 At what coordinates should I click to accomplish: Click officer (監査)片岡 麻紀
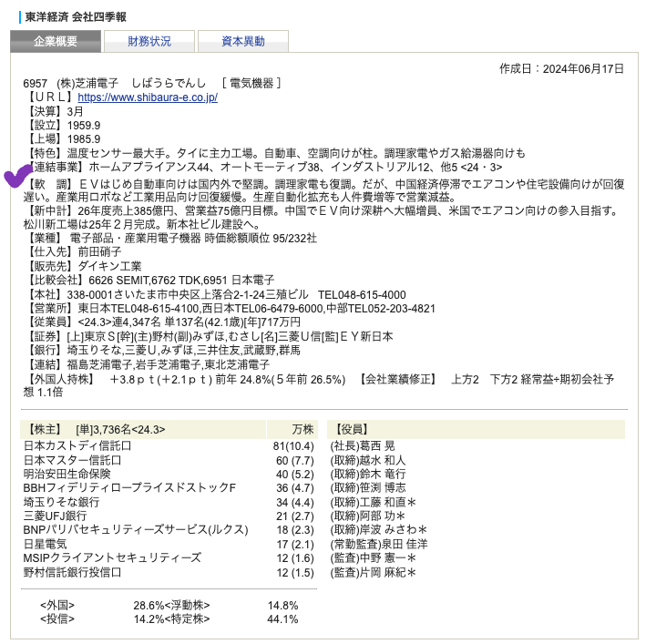tap(374, 572)
